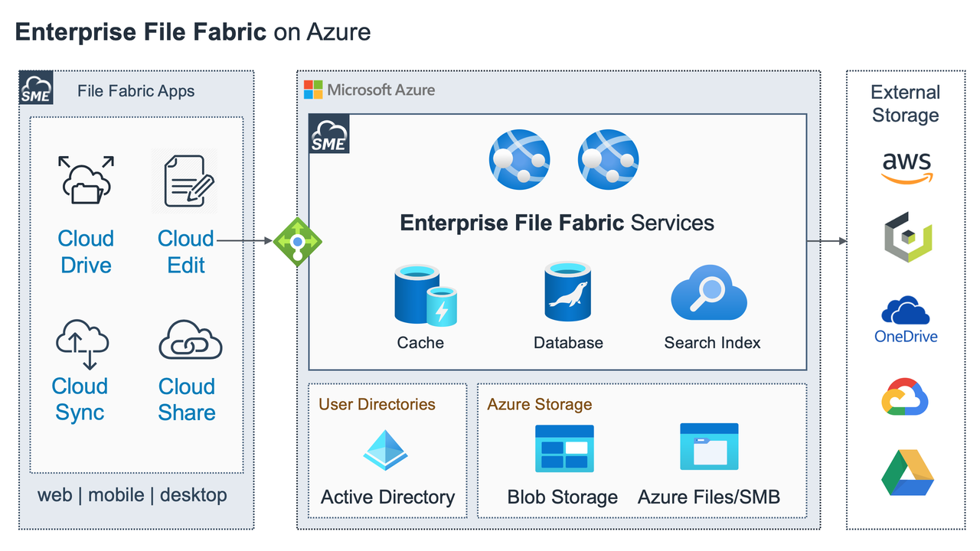Click the SME logo in File Fabric Apps panel
980x551 pixels.
pos(37,88)
